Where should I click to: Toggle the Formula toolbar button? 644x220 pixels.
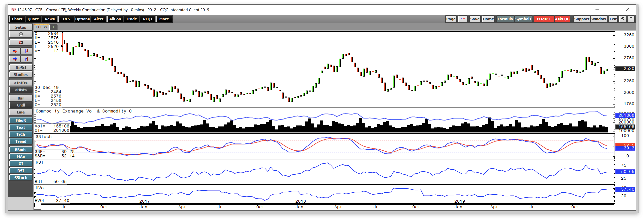coord(505,19)
